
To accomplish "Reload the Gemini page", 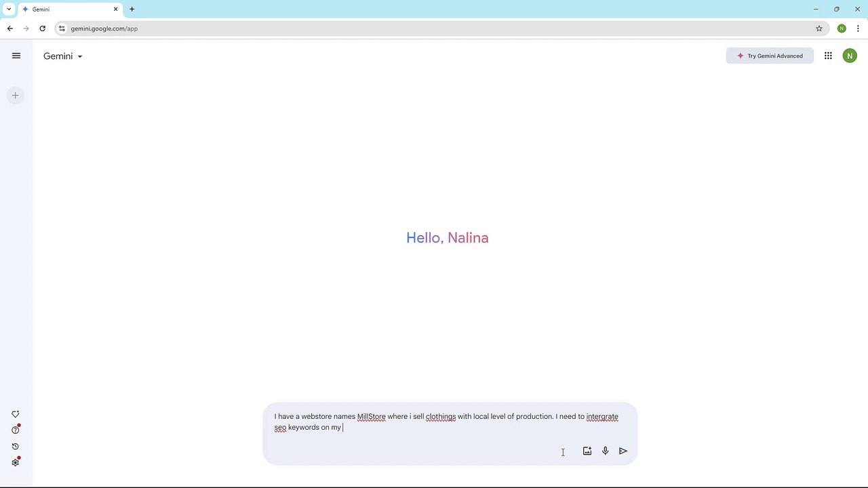I will 43,28.
